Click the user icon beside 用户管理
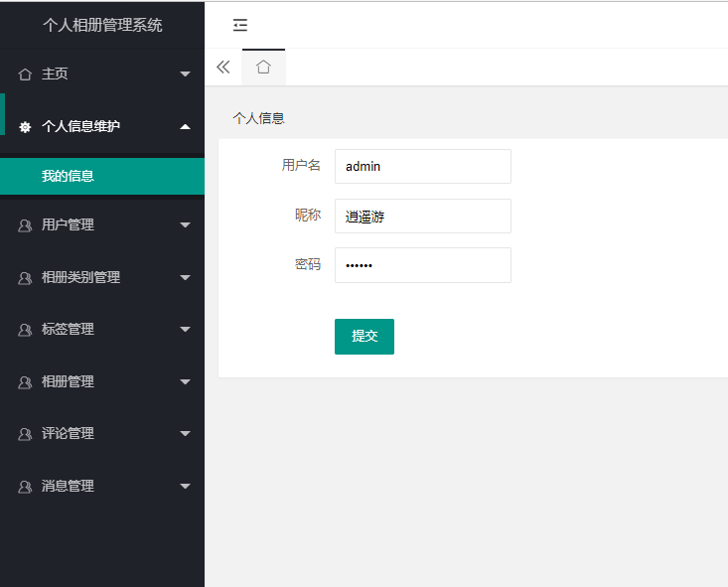 (x=25, y=225)
